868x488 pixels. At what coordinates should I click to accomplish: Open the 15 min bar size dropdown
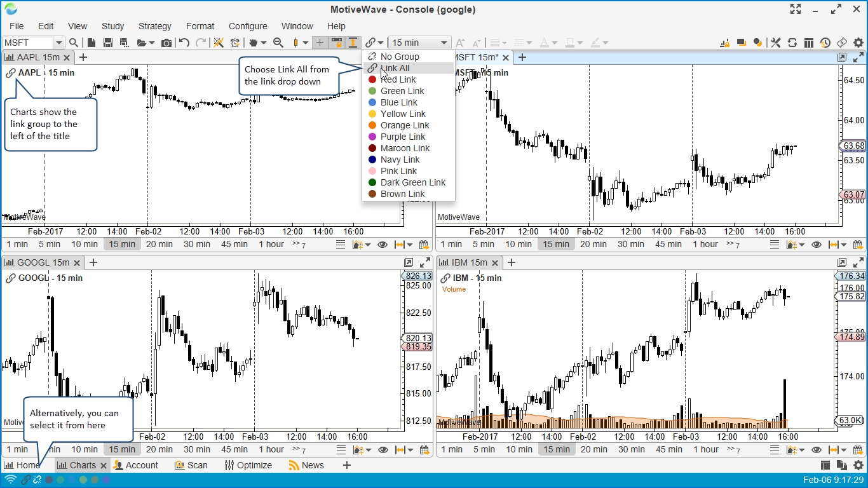click(419, 43)
